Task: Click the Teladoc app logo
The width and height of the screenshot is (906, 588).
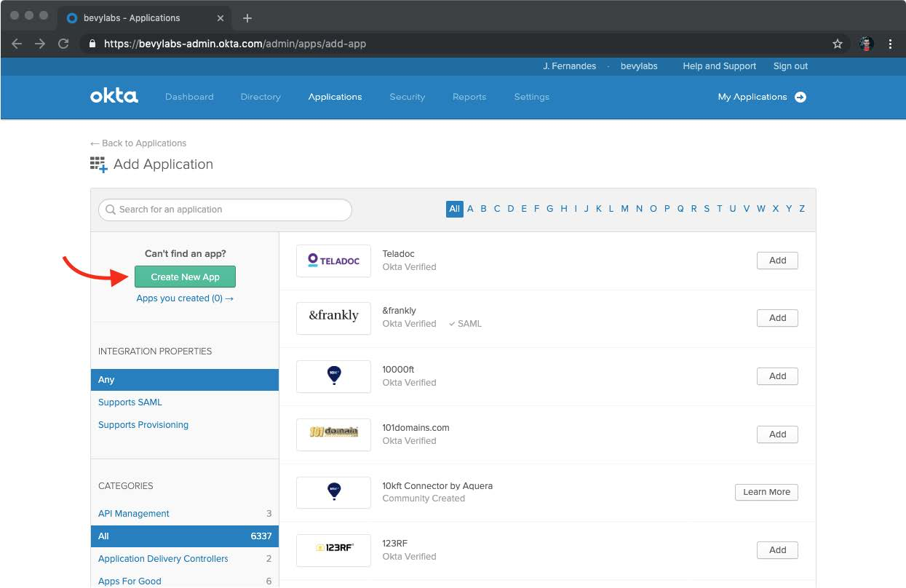Action: pos(333,261)
